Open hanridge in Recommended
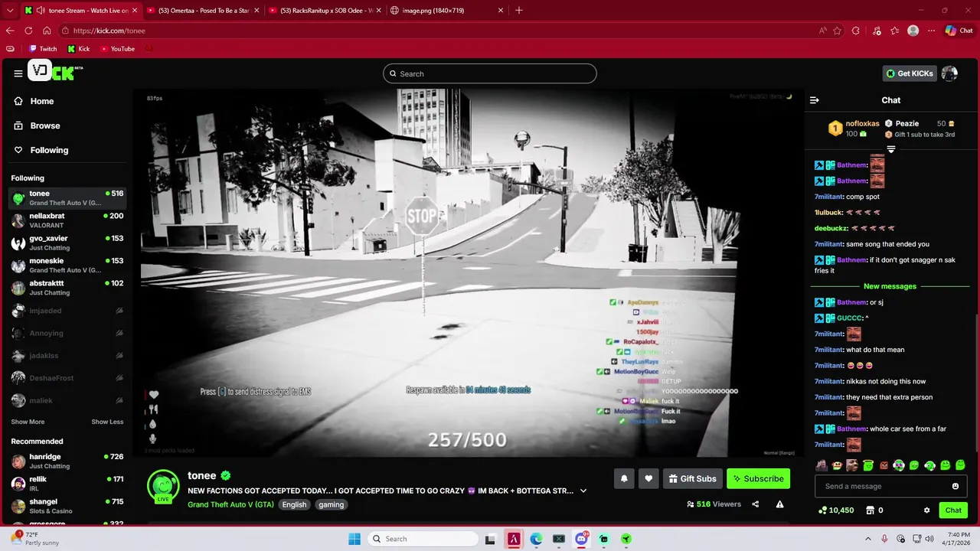Viewport: 980px width, 551px height. (x=67, y=461)
